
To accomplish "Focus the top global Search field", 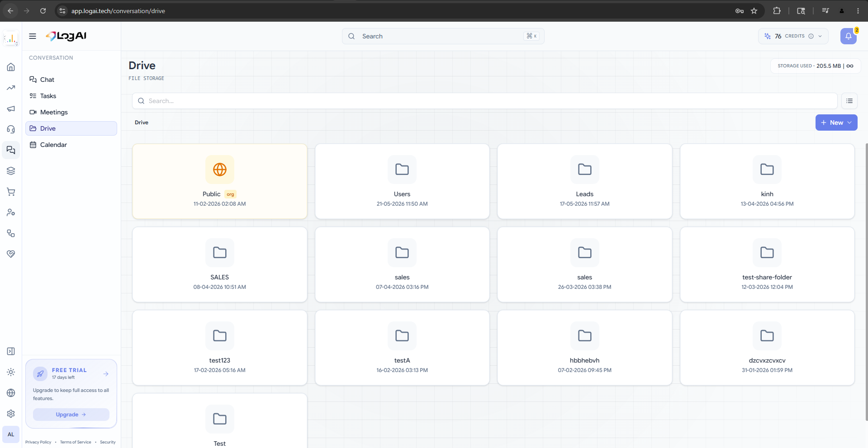I will tap(443, 36).
